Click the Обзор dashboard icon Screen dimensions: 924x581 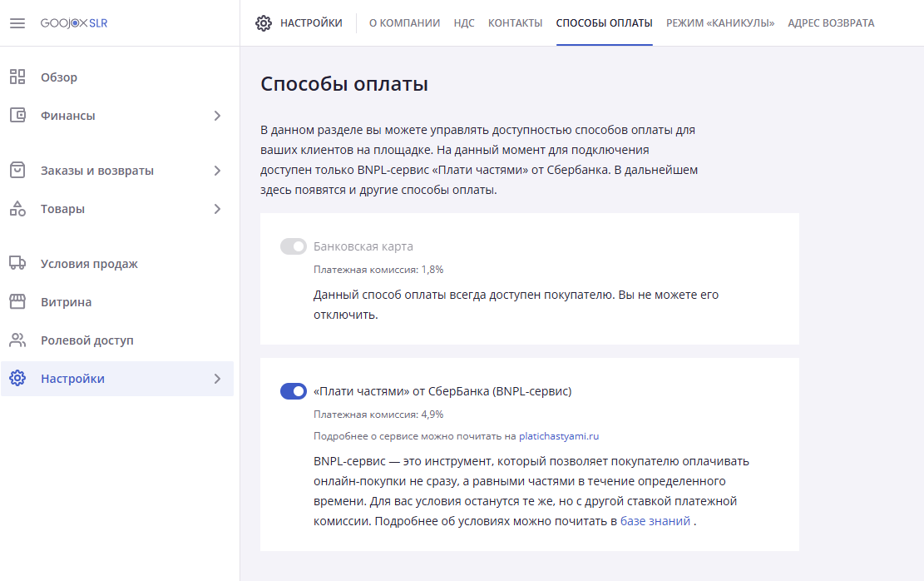tap(17, 77)
